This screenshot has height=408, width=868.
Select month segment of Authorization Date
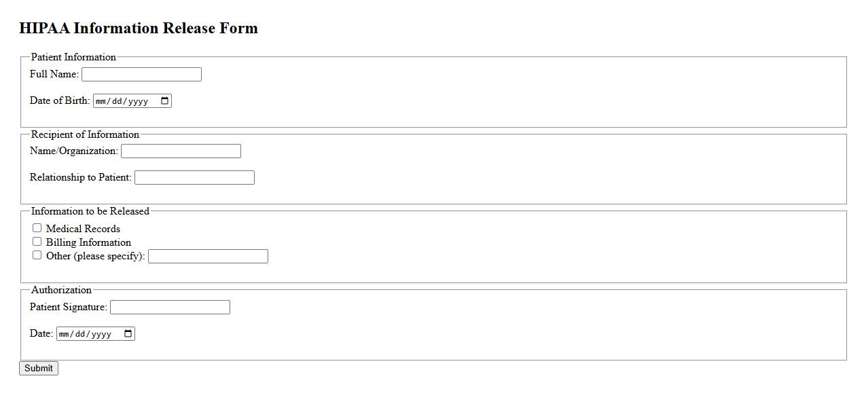tap(65, 334)
